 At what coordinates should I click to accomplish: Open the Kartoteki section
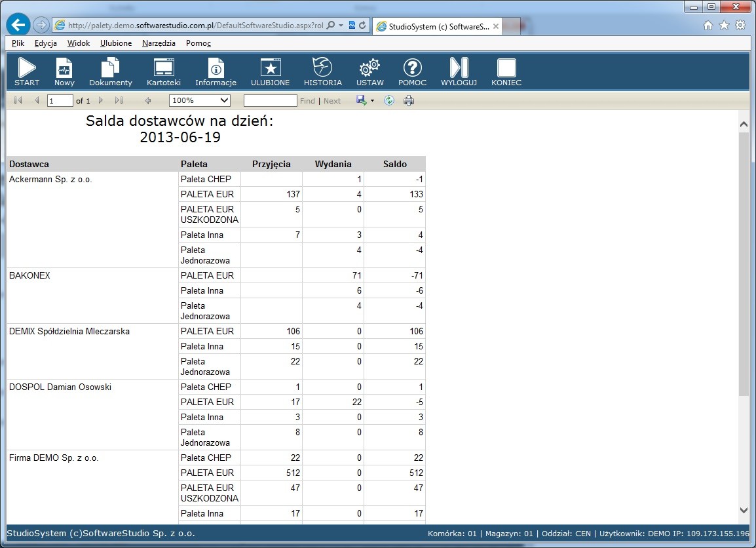[x=163, y=72]
